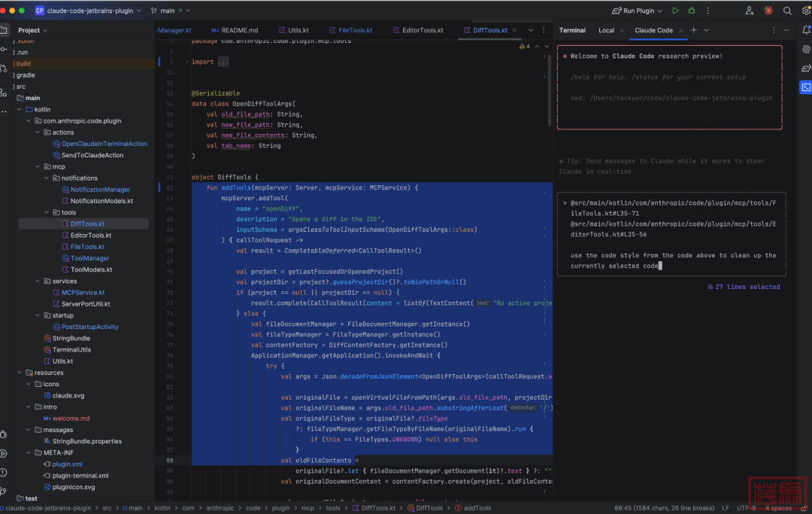The image size is (812, 514).
Task: Open the more actions kebab in the main toolbar
Action: (x=708, y=11)
